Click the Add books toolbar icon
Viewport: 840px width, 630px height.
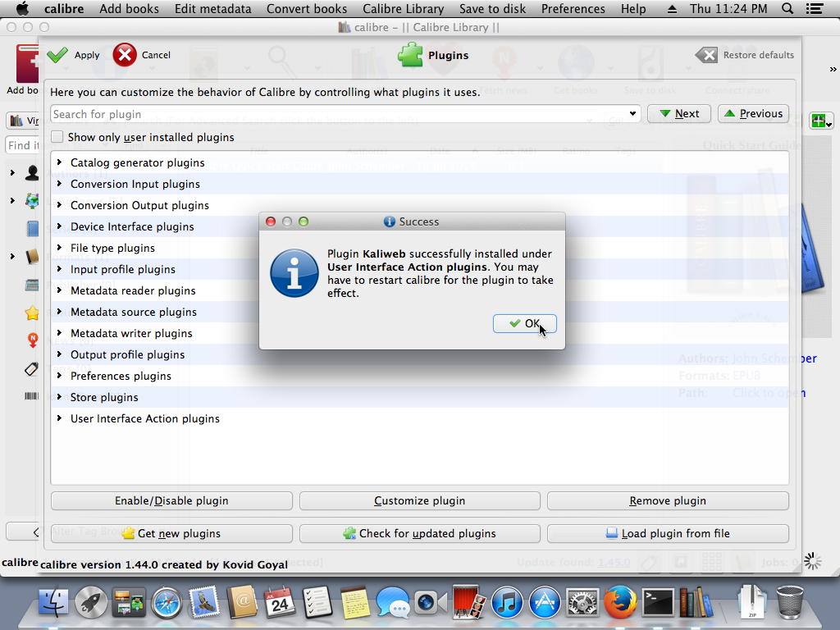coord(27,64)
